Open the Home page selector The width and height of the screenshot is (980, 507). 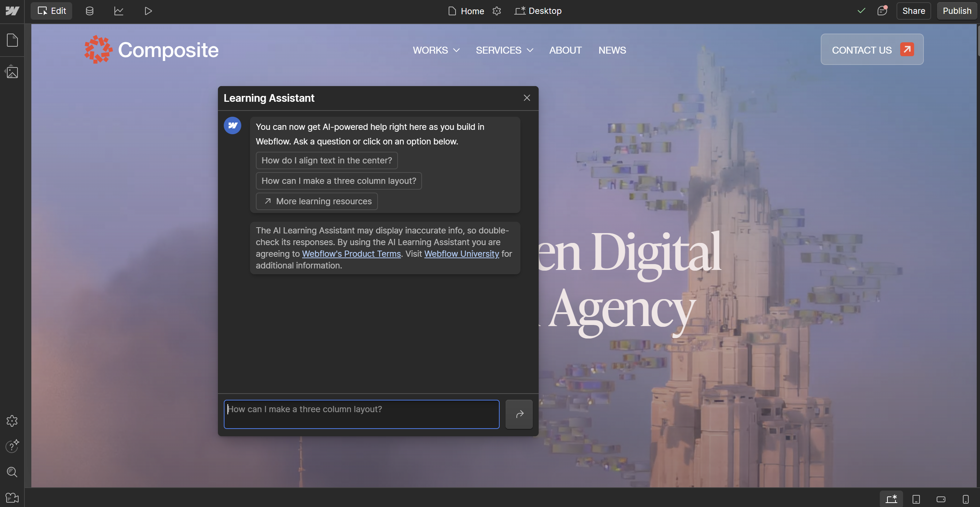(466, 11)
